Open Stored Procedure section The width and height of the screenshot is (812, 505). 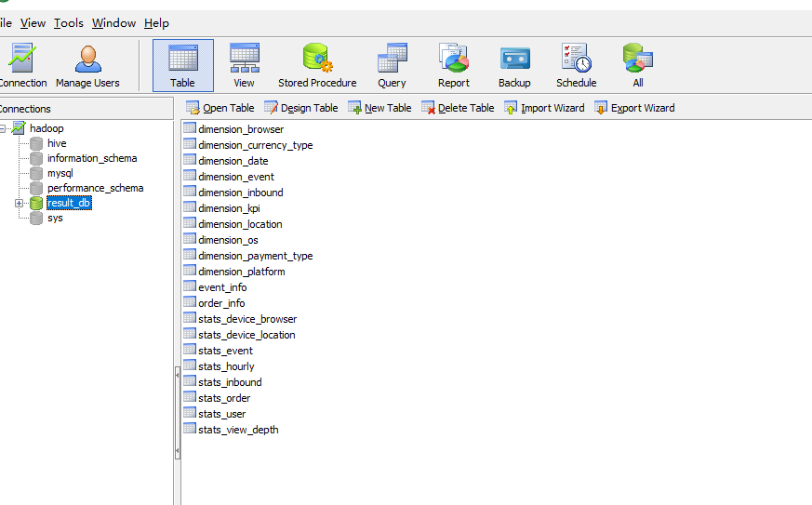click(317, 66)
